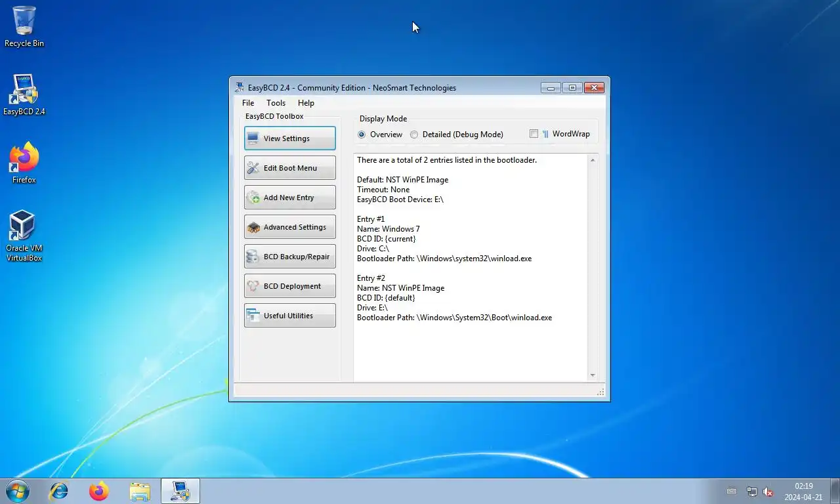This screenshot has width=840, height=504.
Task: Click the EasyBCD taskbar button
Action: (180, 491)
